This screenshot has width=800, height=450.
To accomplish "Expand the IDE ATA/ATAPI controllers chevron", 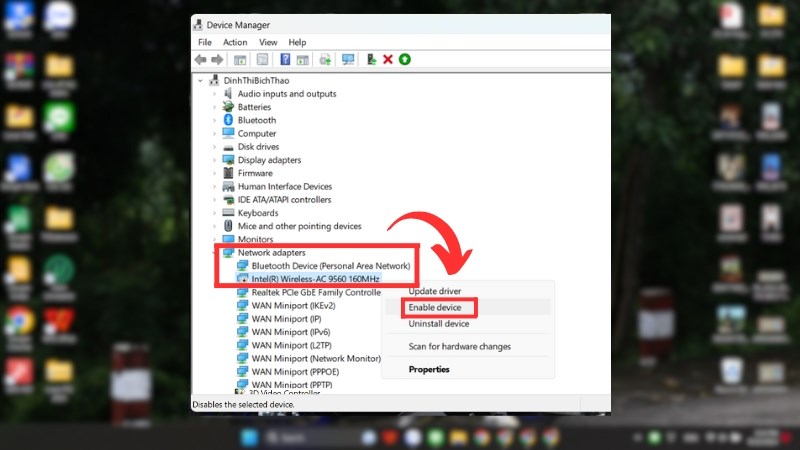I will point(214,200).
